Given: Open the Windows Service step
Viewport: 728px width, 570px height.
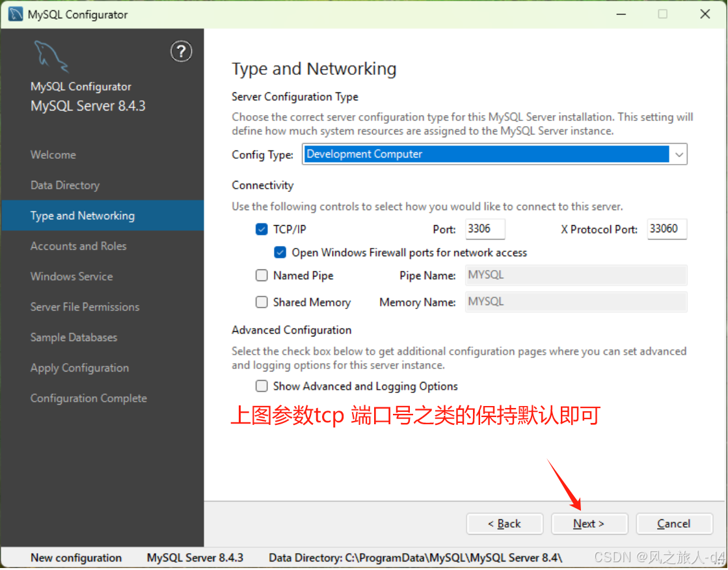Looking at the screenshot, I should coord(72,277).
